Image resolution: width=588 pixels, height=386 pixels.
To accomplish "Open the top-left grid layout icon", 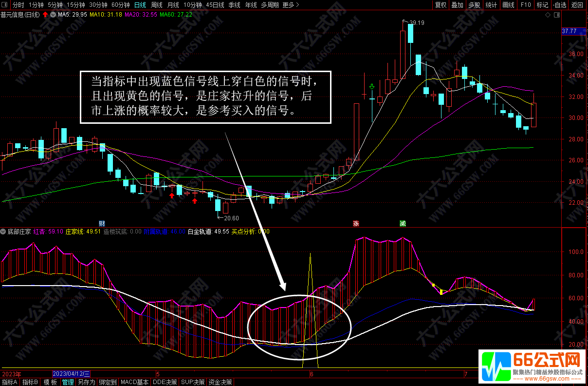I will point(5,5).
